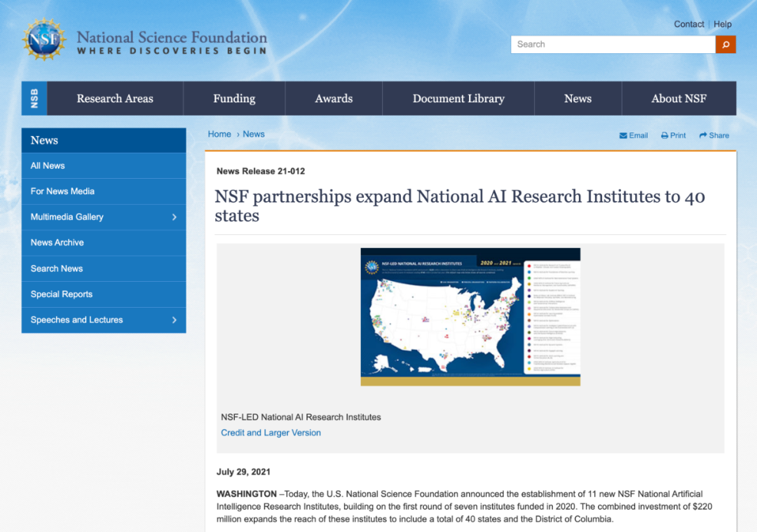The image size is (757, 532).
Task: Click the Email envelope icon
Action: pos(623,136)
